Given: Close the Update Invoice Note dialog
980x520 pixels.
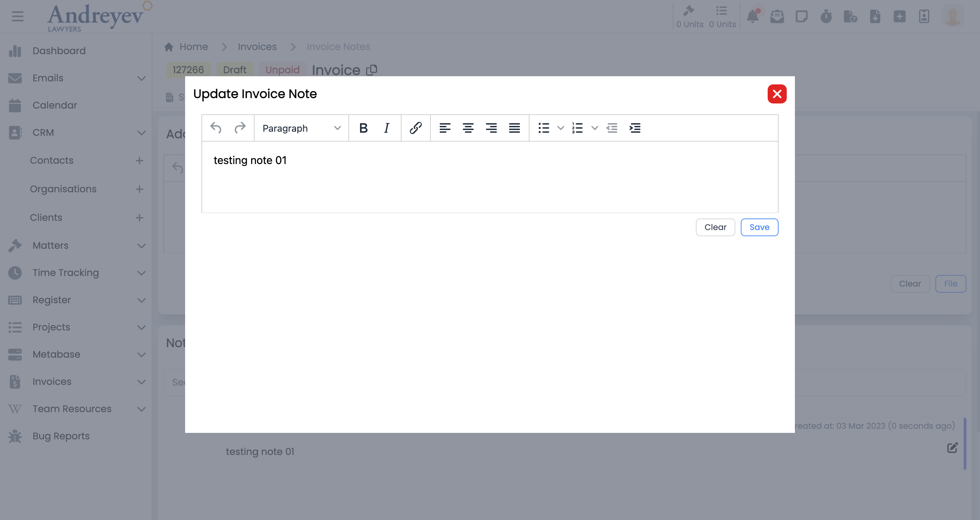Looking at the screenshot, I should (x=777, y=94).
